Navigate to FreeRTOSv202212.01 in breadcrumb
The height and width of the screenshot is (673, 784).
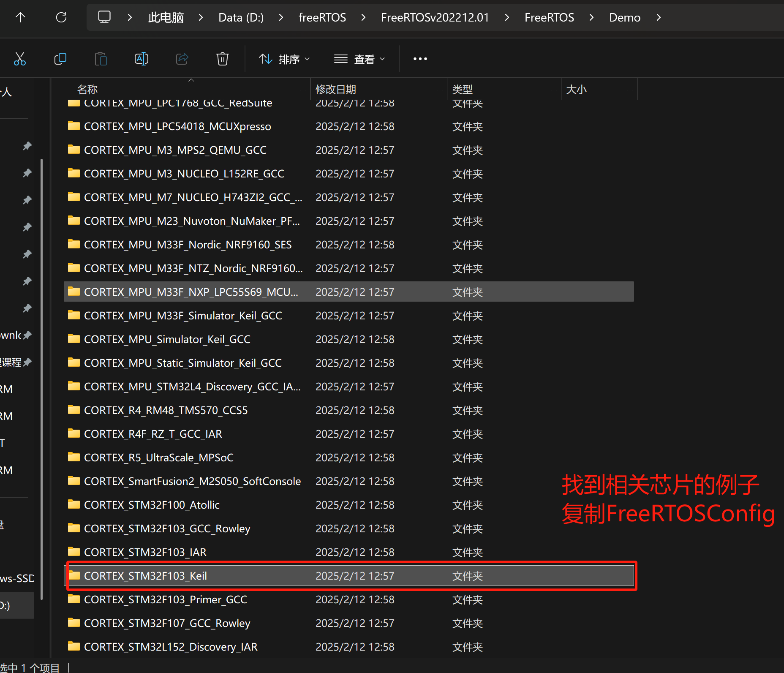click(x=435, y=17)
